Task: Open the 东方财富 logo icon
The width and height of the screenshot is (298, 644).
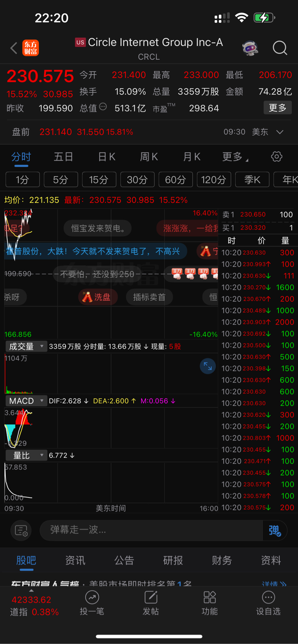Action: [31, 48]
